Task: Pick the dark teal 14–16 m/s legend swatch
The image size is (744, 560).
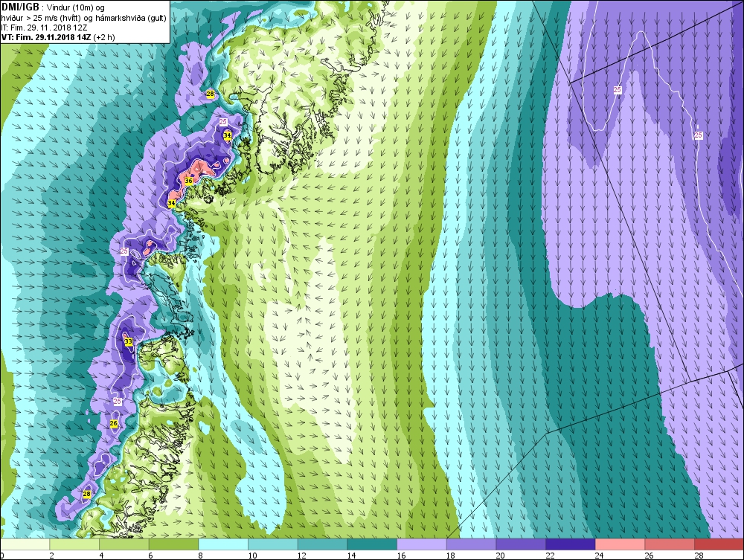Action: tap(372, 544)
